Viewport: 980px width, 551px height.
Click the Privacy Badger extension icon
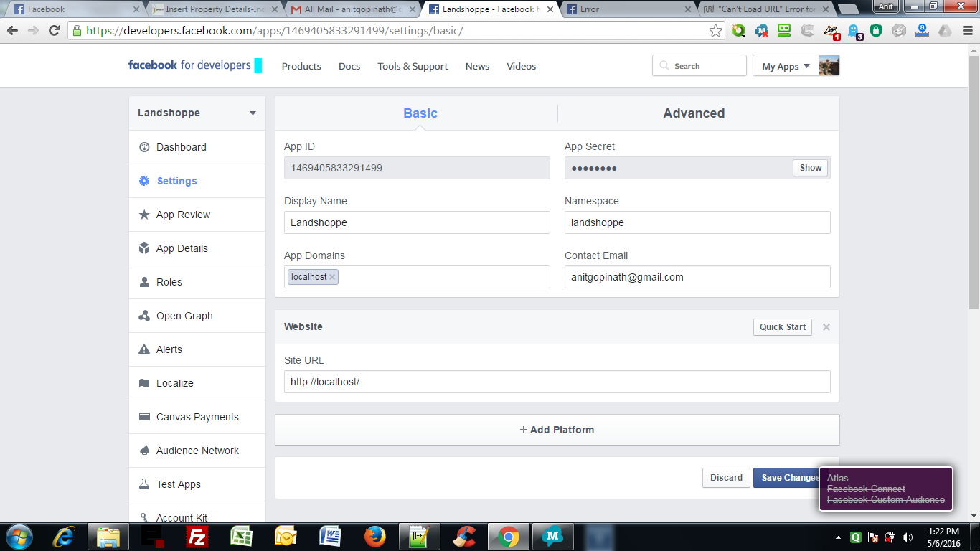[831, 31]
